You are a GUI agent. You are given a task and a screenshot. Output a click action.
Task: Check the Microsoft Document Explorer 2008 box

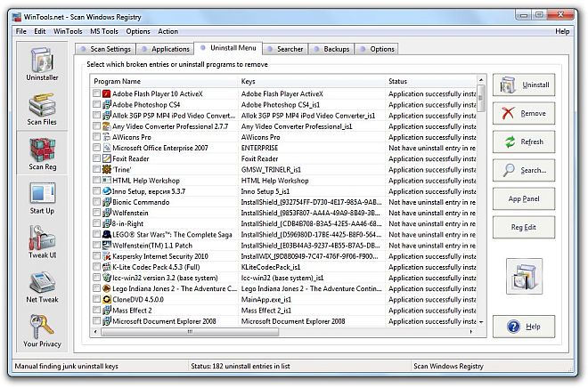tap(96, 320)
